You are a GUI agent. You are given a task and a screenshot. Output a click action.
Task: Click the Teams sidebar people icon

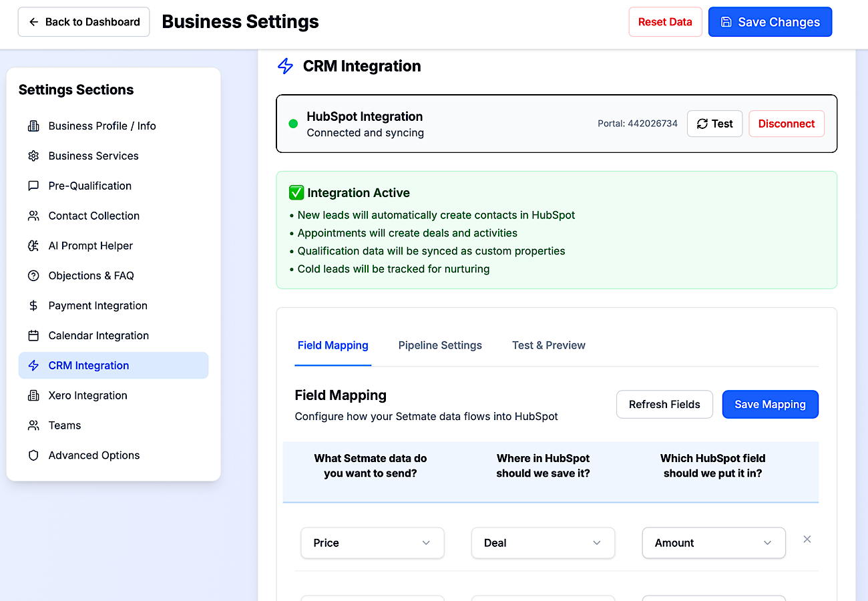coord(33,425)
